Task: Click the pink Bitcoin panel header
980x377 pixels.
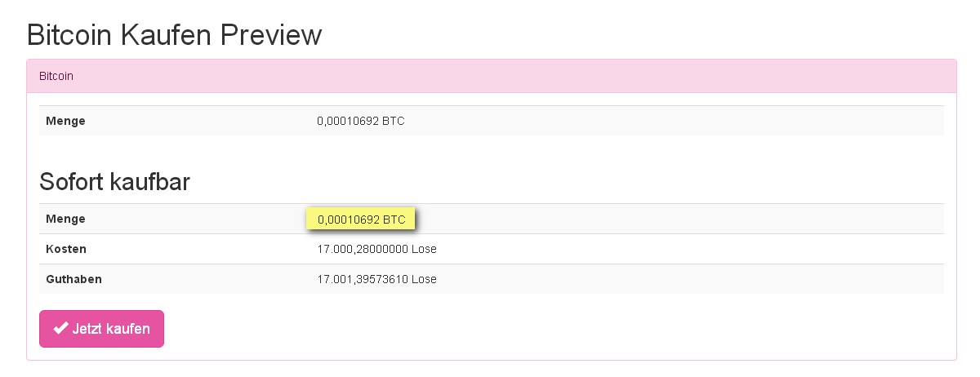Action: click(x=491, y=76)
